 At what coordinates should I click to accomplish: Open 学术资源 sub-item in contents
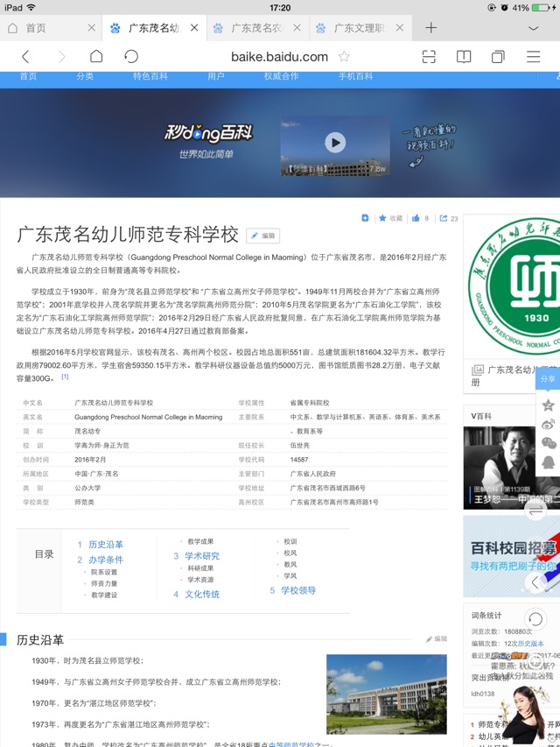point(200,580)
